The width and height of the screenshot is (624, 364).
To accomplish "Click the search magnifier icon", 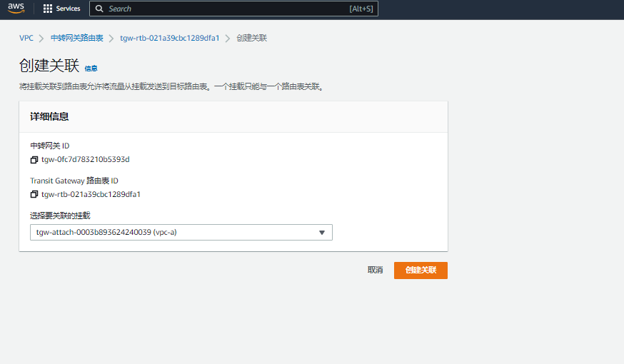I will point(99,9).
